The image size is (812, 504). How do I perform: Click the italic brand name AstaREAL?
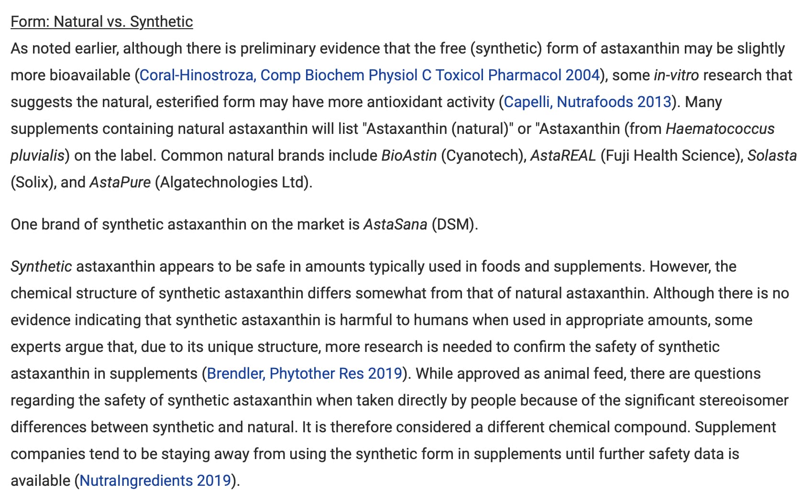click(563, 155)
